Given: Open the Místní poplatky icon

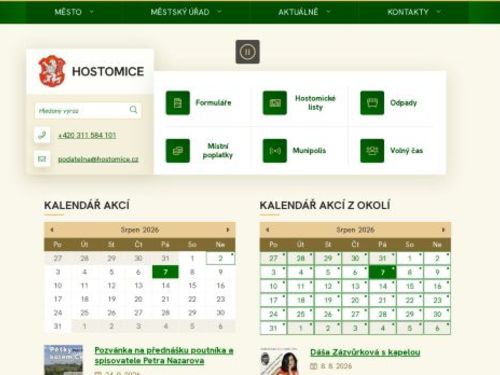Looking at the screenshot, I should tap(178, 151).
